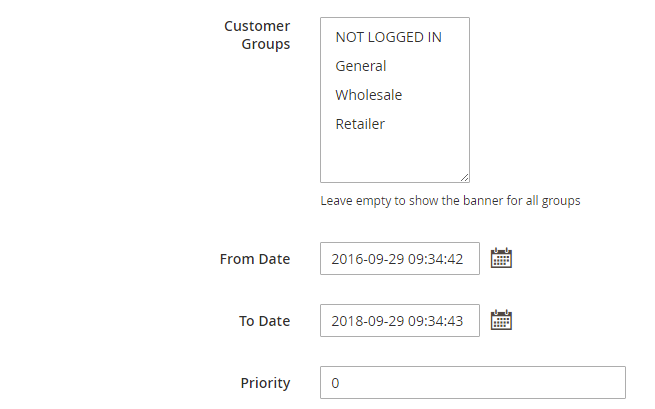Viewport: 655px width, 409px height.
Task: Click the 'Leave empty to show the banner' hint
Action: [x=450, y=200]
